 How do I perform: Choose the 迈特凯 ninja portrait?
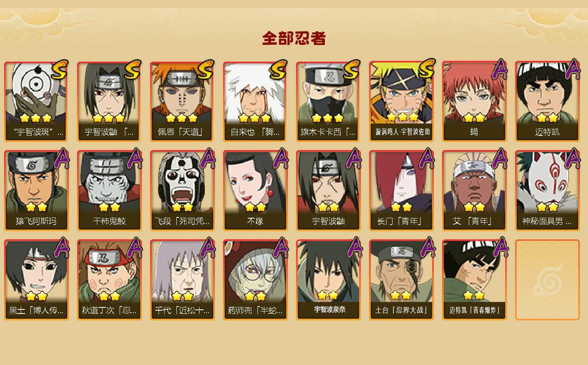point(547,101)
